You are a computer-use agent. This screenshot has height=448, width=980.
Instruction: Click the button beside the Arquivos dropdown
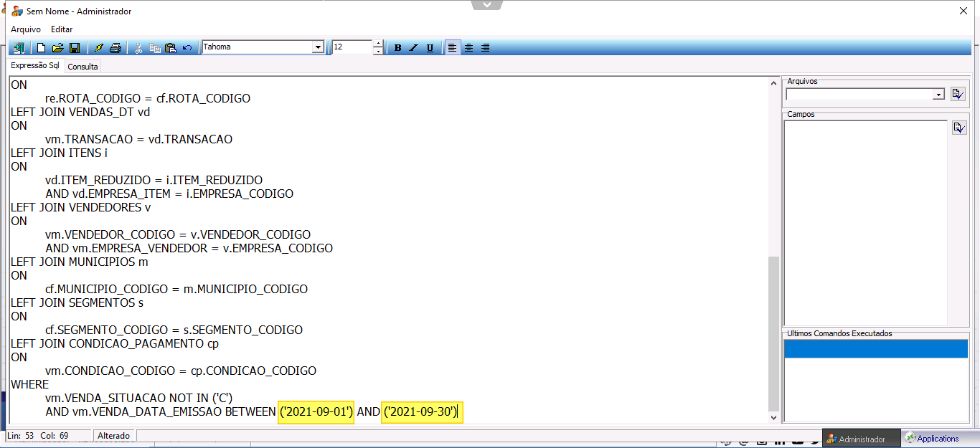(958, 94)
